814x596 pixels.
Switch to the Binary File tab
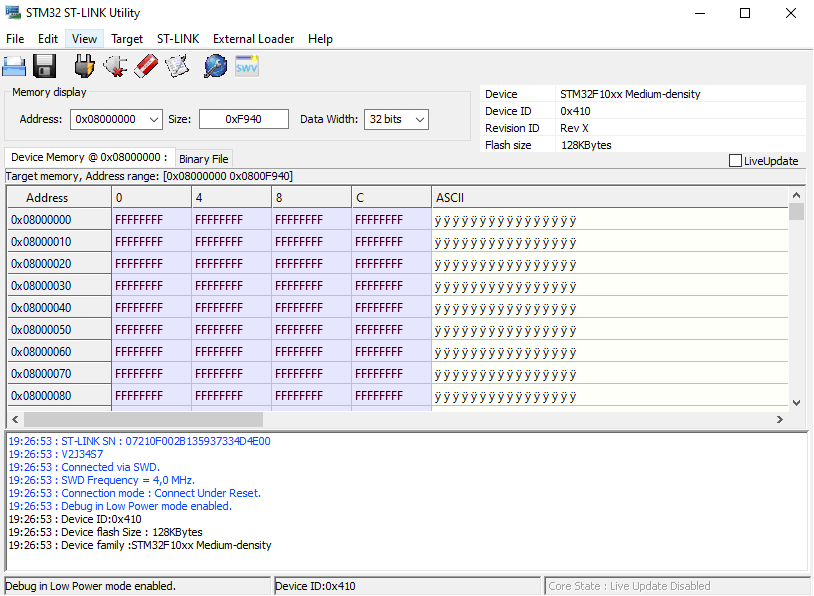[x=204, y=159]
